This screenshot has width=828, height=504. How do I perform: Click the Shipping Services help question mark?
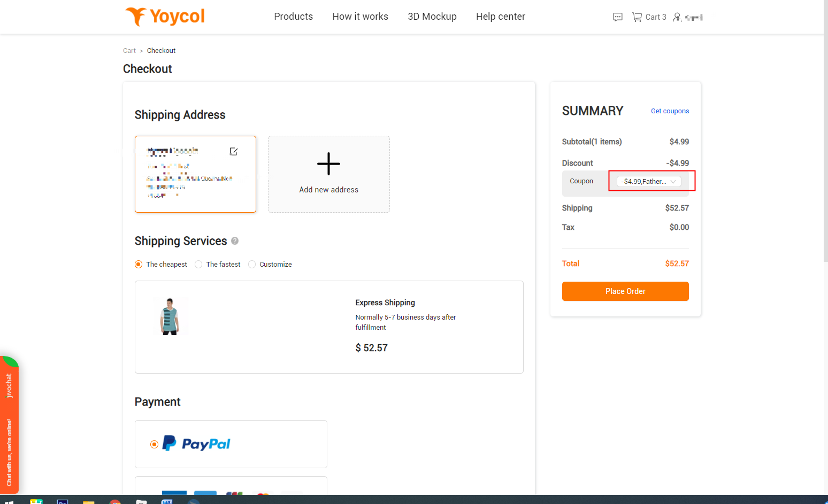click(x=234, y=241)
